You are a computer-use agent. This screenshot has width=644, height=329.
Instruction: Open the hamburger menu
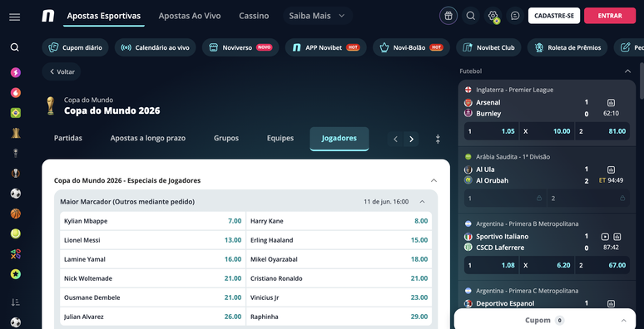click(x=14, y=17)
